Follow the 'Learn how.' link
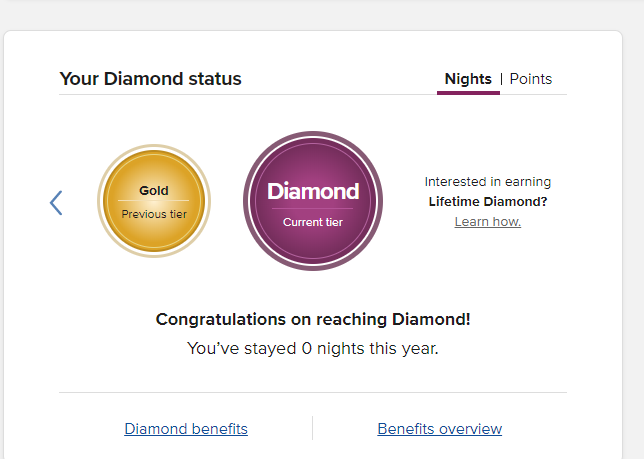Viewport: 644px width, 459px height. pos(488,221)
